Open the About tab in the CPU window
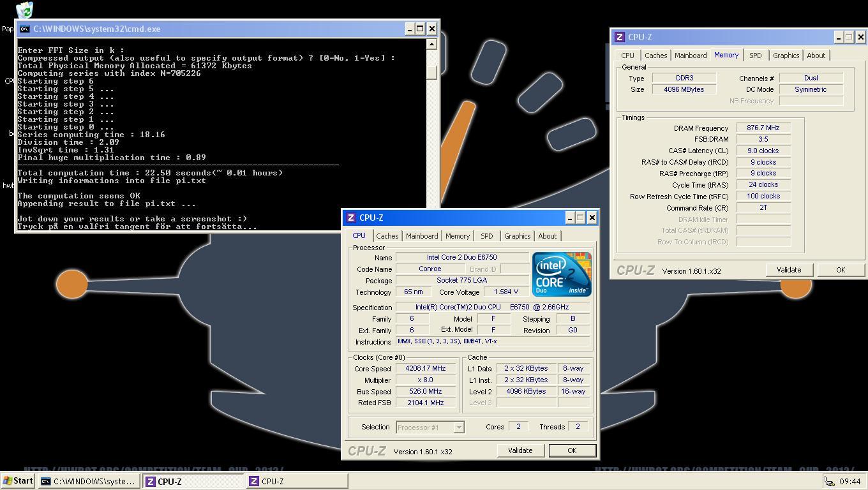This screenshot has height=490, width=868. [547, 236]
